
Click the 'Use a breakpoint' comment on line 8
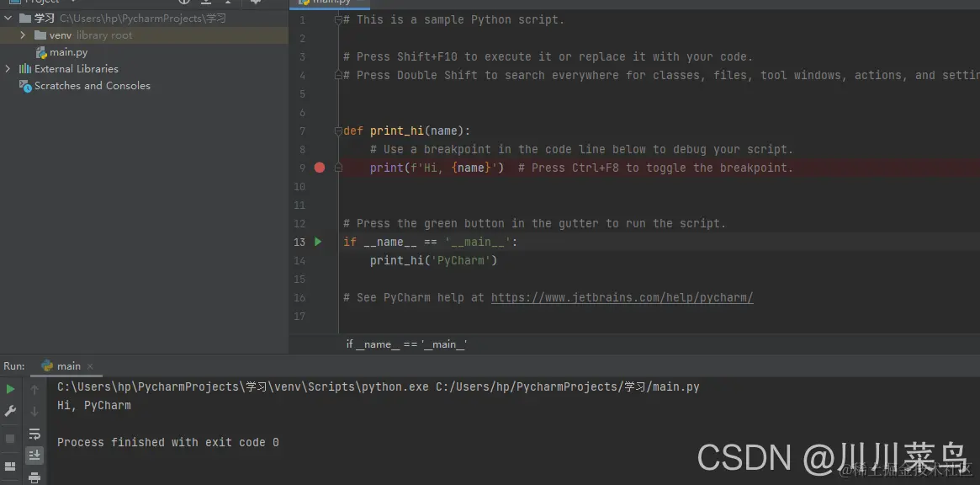pos(581,150)
